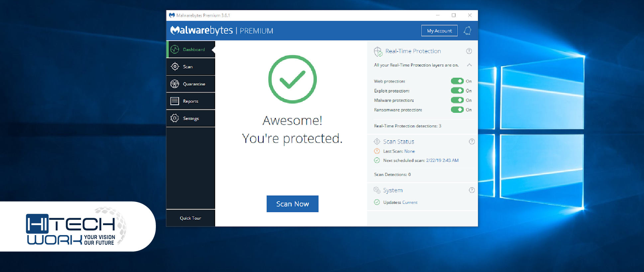
Task: Click the Scan Status target icon
Action: pos(377,141)
